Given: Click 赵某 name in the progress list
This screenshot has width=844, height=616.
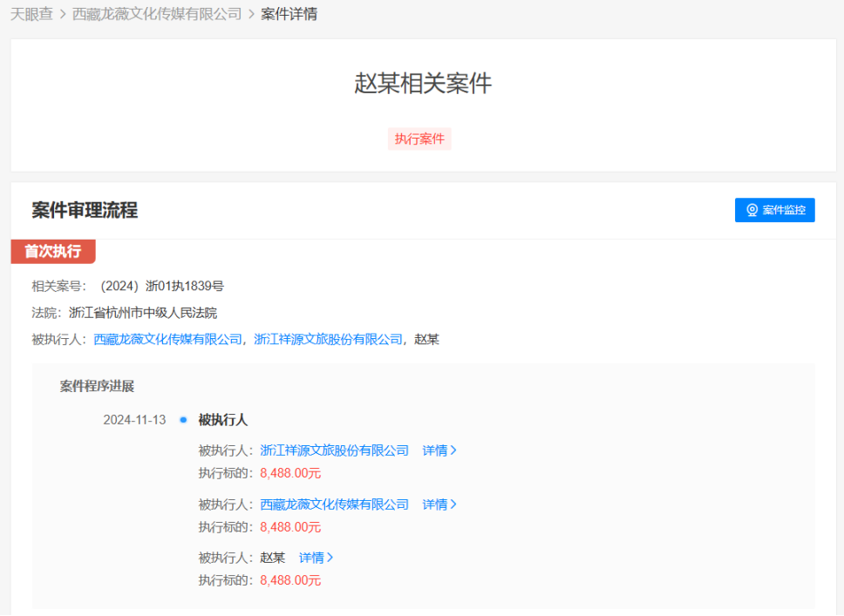Looking at the screenshot, I should pyautogui.click(x=272, y=558).
